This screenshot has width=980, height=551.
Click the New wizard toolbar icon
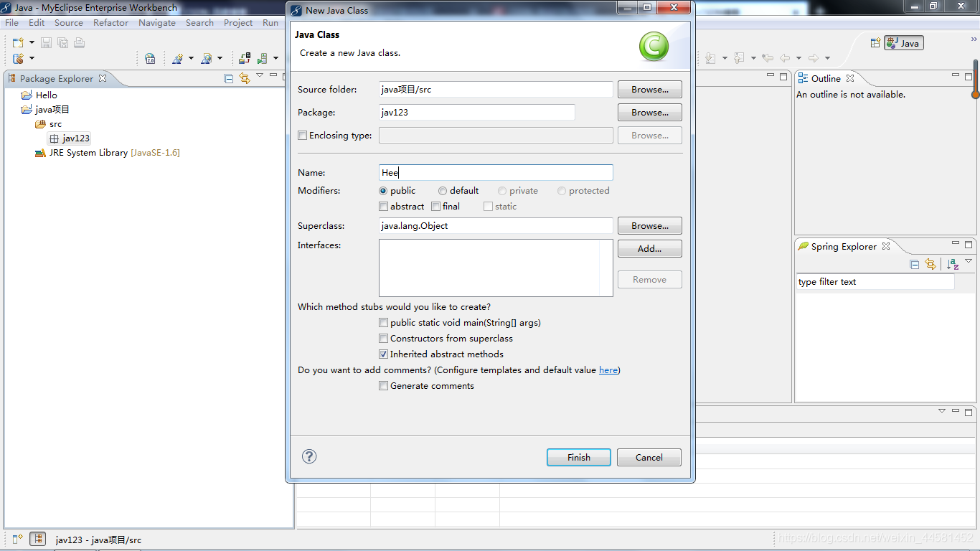[x=18, y=43]
